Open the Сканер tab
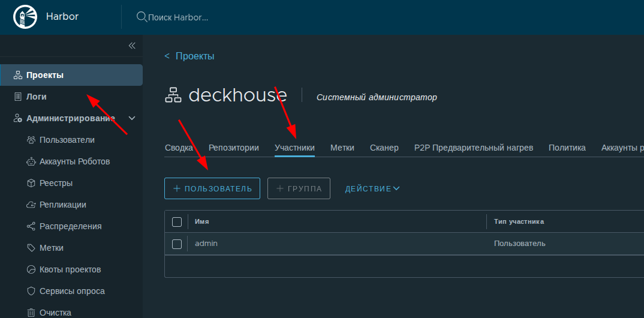Screen dimensions: 644x318 coord(384,148)
